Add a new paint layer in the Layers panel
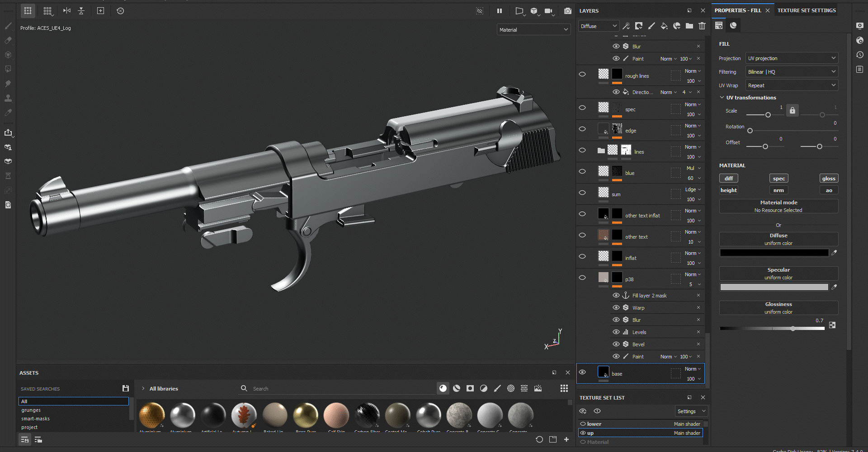 point(651,26)
